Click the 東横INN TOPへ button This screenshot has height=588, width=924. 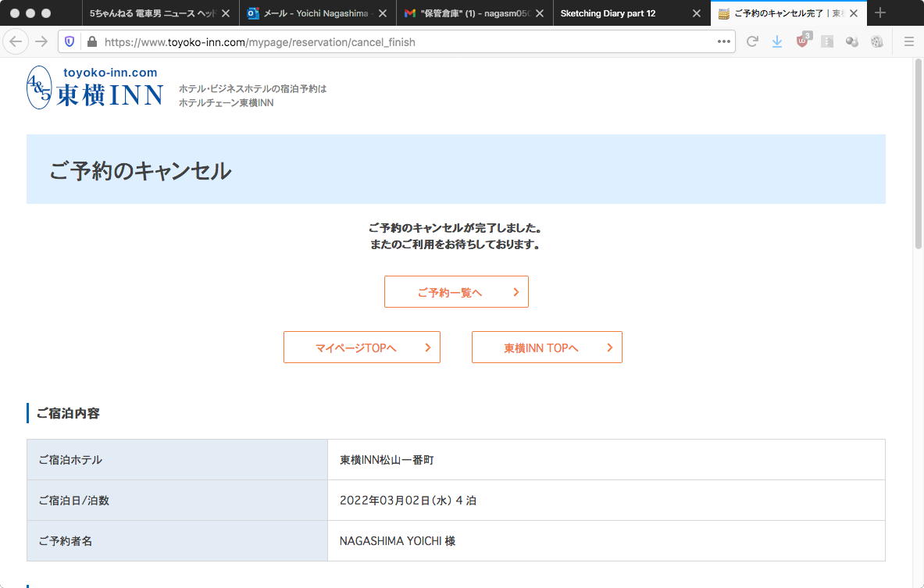547,347
